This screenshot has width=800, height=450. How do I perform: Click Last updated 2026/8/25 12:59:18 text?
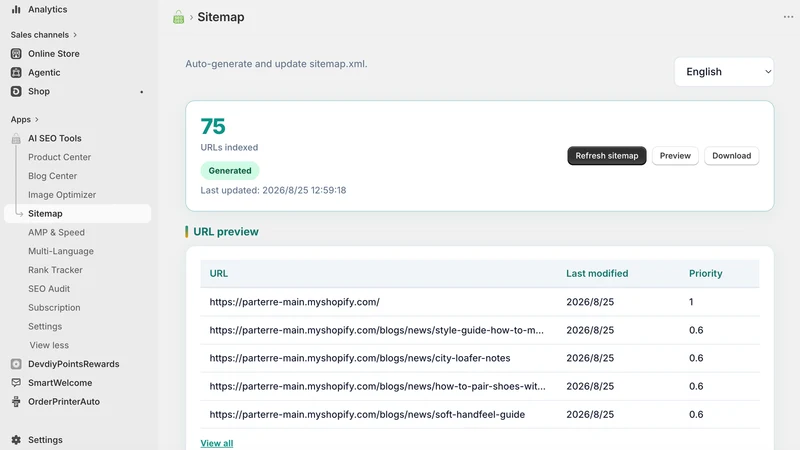pyautogui.click(x=273, y=190)
